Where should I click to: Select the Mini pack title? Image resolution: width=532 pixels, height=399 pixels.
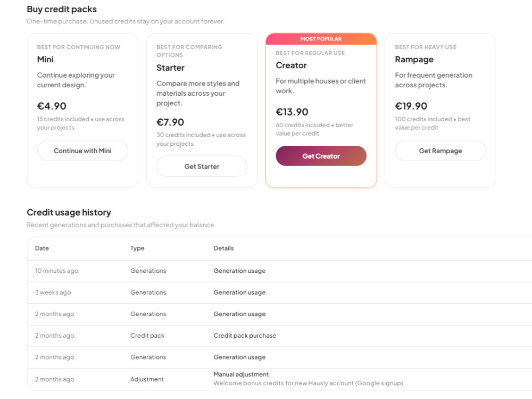click(x=45, y=60)
